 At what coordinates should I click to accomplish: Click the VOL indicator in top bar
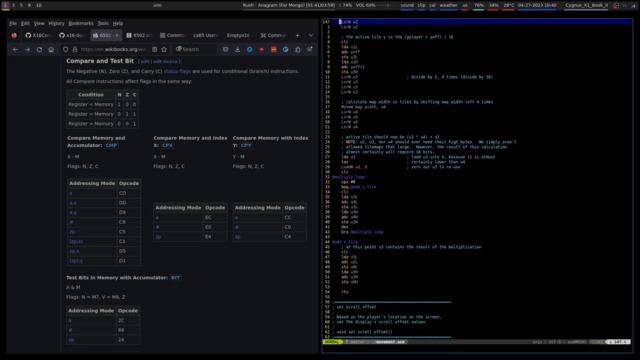tap(365, 5)
